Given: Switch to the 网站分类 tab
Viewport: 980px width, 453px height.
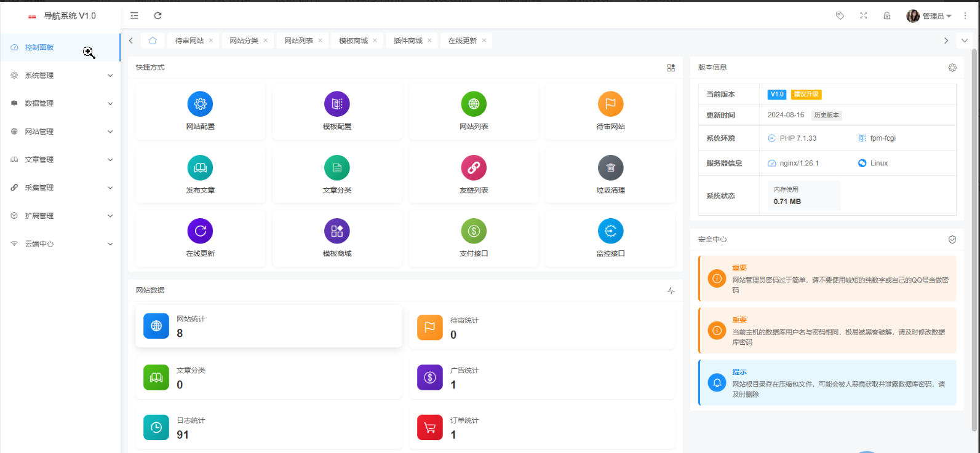Looking at the screenshot, I should (x=244, y=41).
